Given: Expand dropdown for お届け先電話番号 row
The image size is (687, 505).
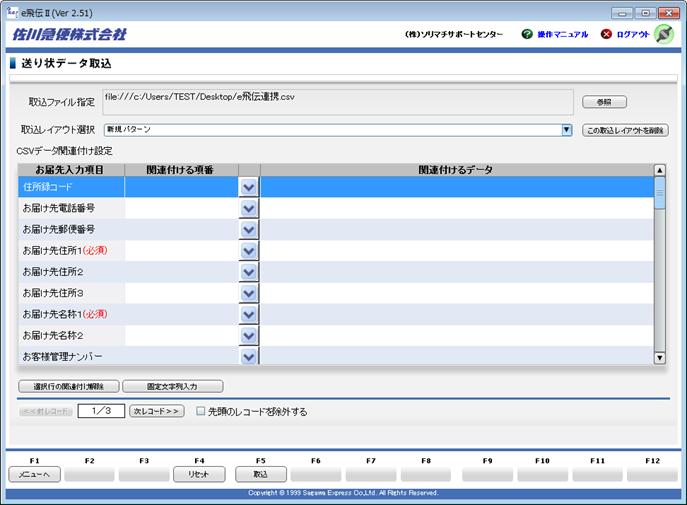Looking at the screenshot, I should [248, 208].
